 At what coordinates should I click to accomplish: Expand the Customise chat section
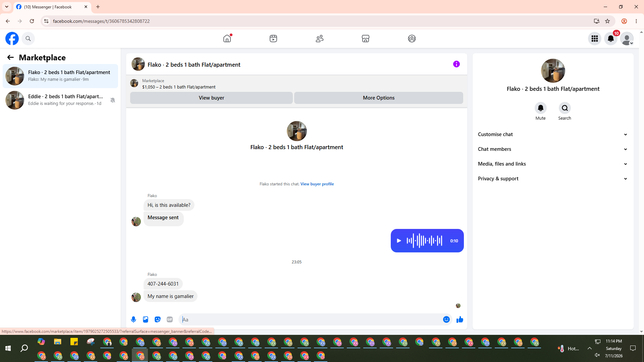point(553,134)
